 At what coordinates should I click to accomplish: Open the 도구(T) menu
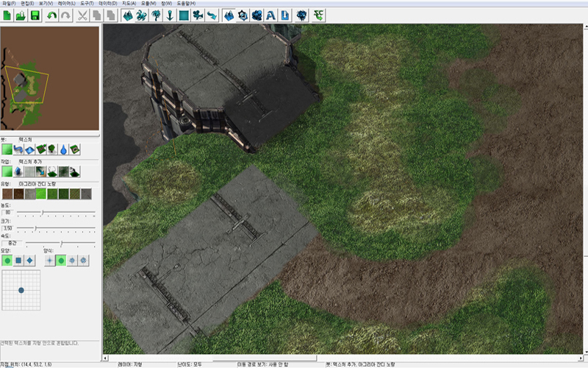click(87, 3)
